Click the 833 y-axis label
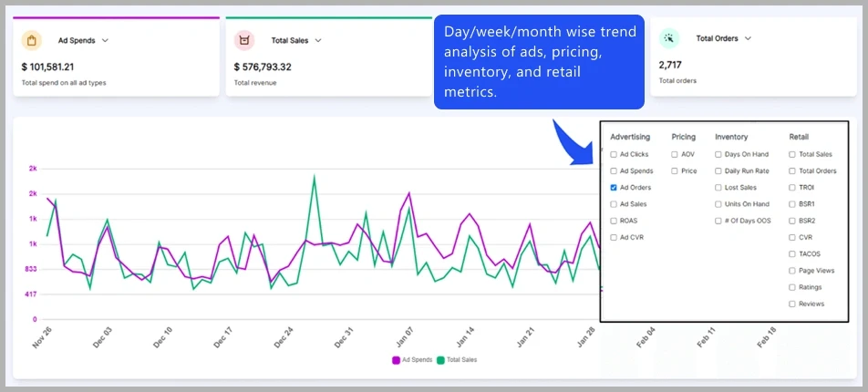The width and height of the screenshot is (868, 392). coord(31,269)
